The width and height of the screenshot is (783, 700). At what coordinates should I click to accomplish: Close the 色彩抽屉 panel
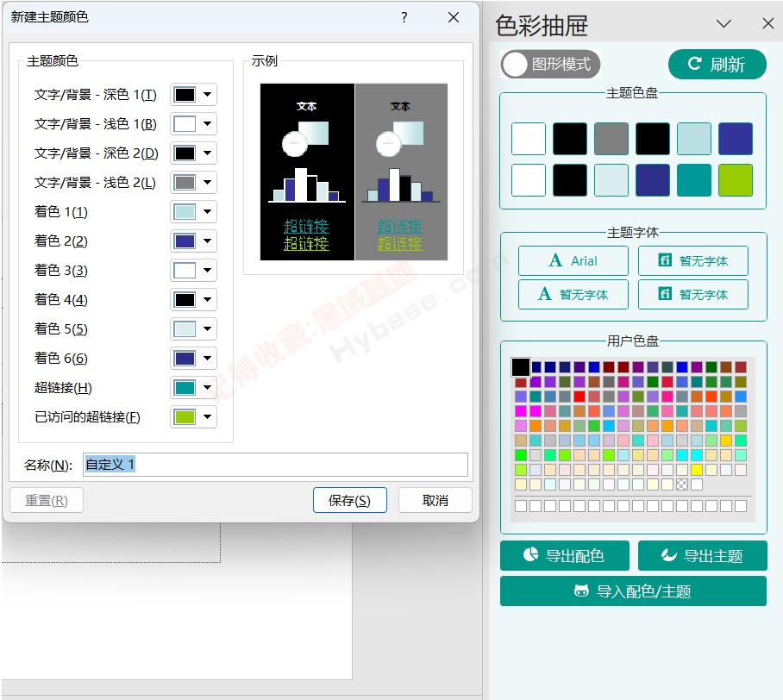point(768,23)
